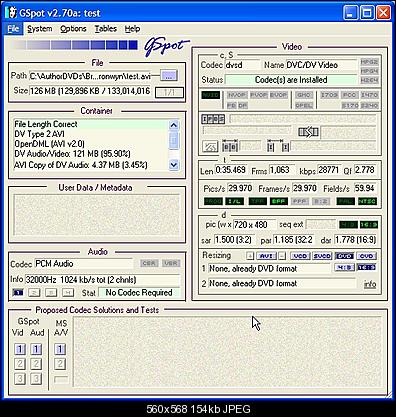This screenshot has height=417, width=396.
Task: Click the BFF indicator light
Action: click(278, 201)
